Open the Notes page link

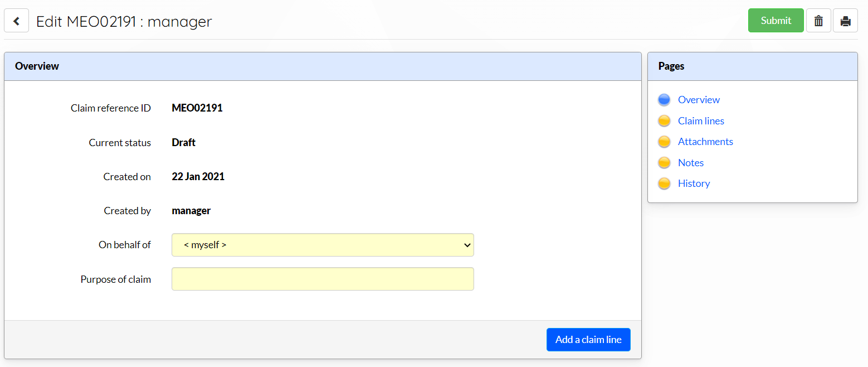[691, 163]
